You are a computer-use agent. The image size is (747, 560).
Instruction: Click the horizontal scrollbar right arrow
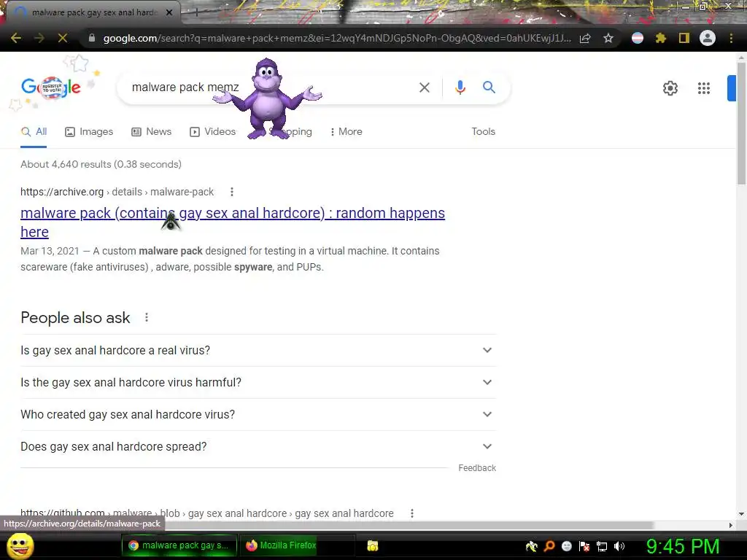[731, 525]
